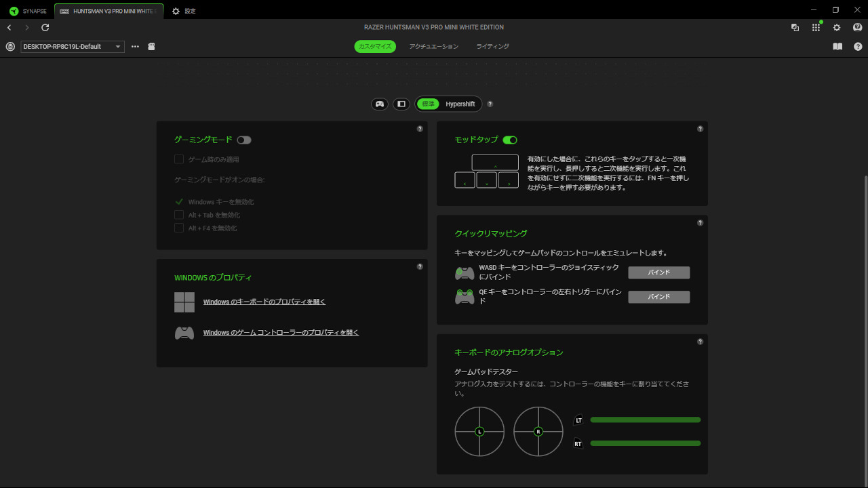868x488 pixels.
Task: Check the Alt + Tab を無効化 checkbox
Action: pos(179,215)
